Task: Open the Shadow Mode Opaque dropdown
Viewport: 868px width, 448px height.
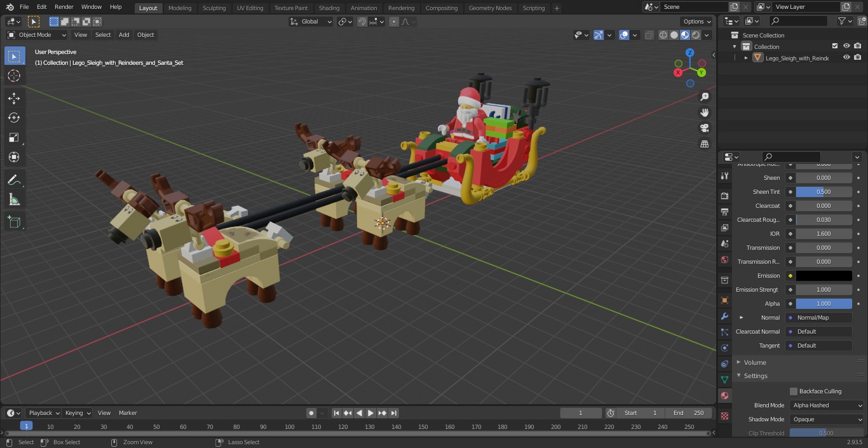Action: [x=827, y=419]
